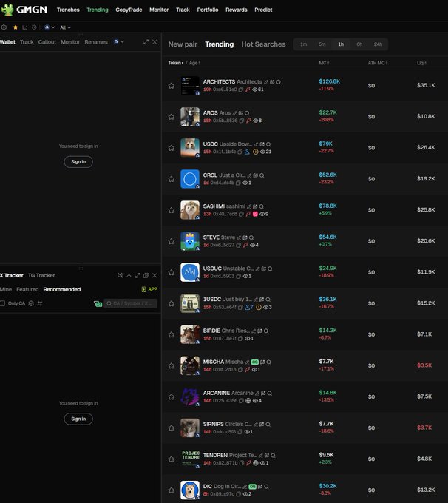Download the APP via the green link

coord(149,289)
